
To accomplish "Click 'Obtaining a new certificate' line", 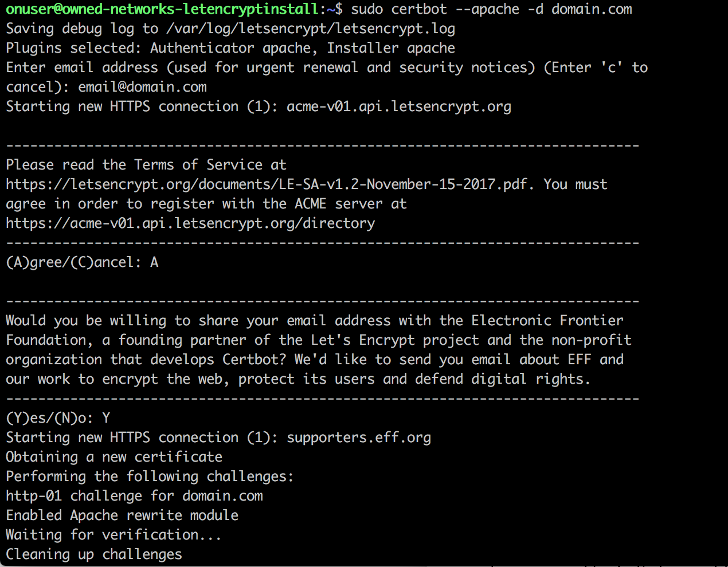I will (114, 457).
